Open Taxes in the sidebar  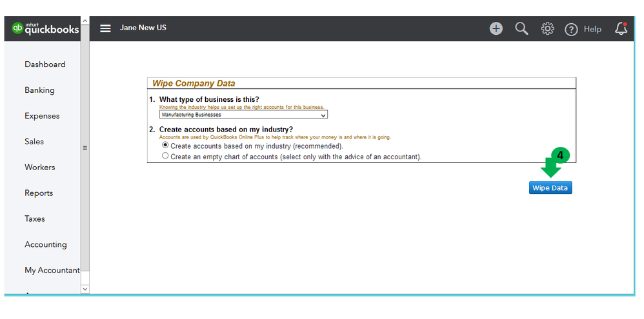(x=34, y=219)
